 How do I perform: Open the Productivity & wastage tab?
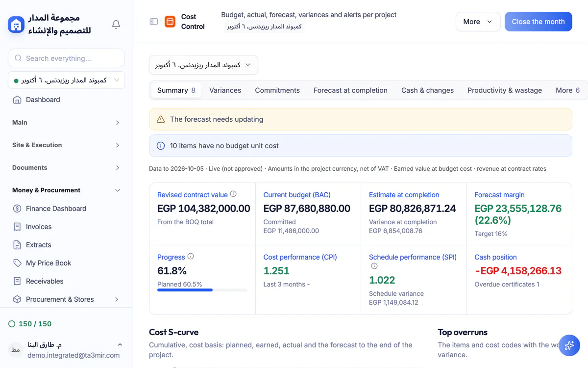505,90
